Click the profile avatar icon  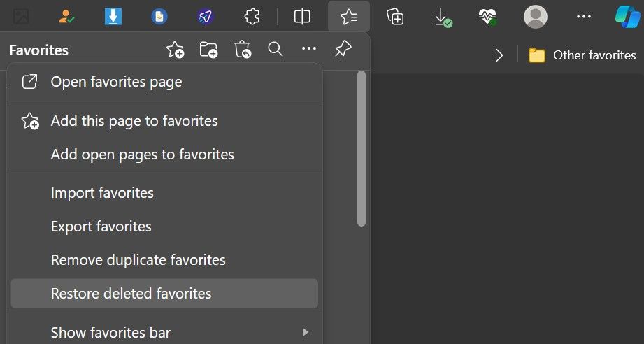point(536,17)
